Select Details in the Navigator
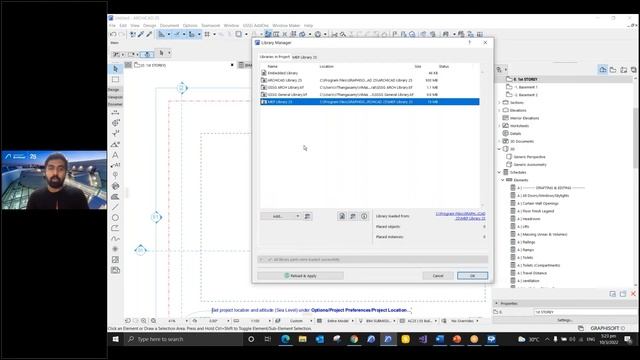This screenshot has height=360, width=640. coord(516,133)
